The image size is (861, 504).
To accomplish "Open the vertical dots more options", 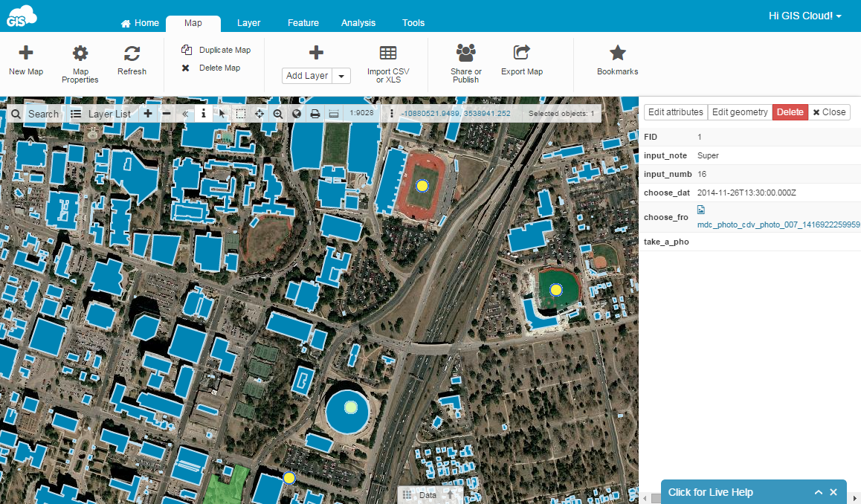I will click(x=392, y=114).
